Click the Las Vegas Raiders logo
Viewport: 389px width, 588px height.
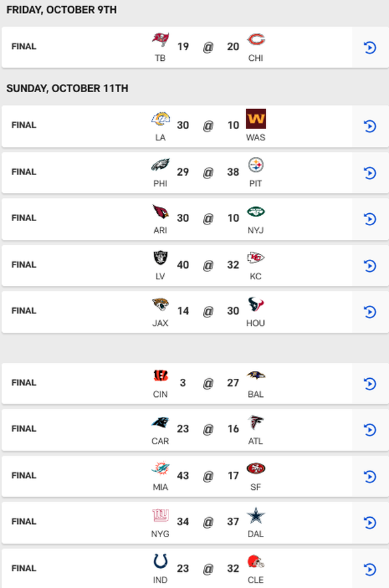[x=160, y=258]
